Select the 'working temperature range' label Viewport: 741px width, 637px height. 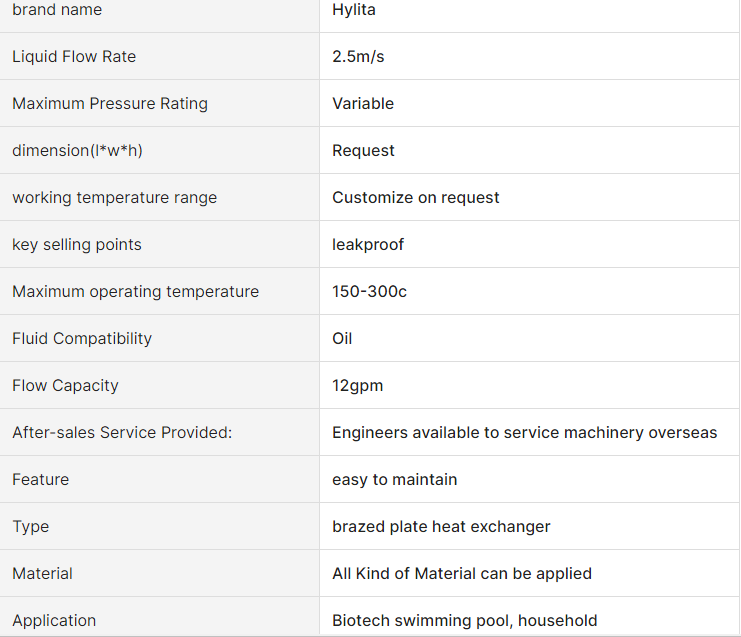point(114,198)
